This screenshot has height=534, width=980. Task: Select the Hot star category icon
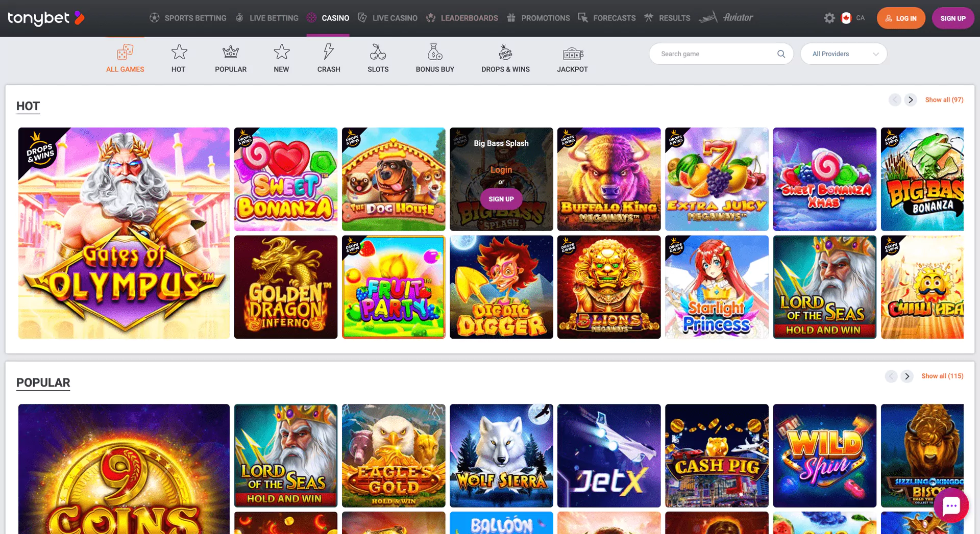179,52
